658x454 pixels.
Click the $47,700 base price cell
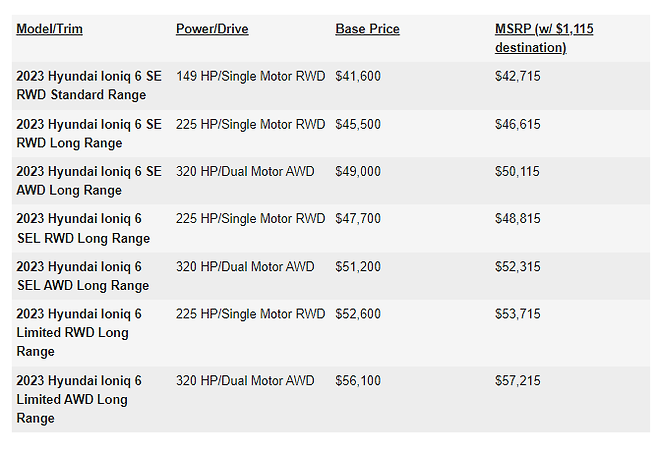358,220
